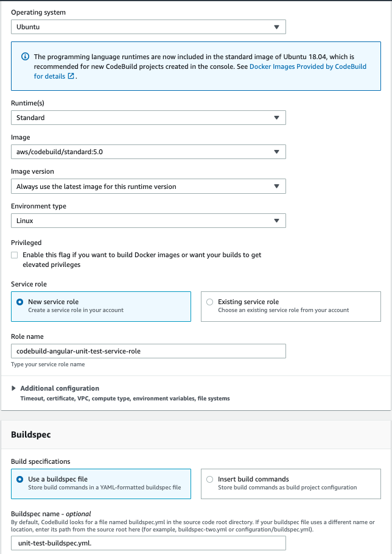The image size is (392, 554).
Task: Click the info icon in the blue notice
Action: [26, 57]
